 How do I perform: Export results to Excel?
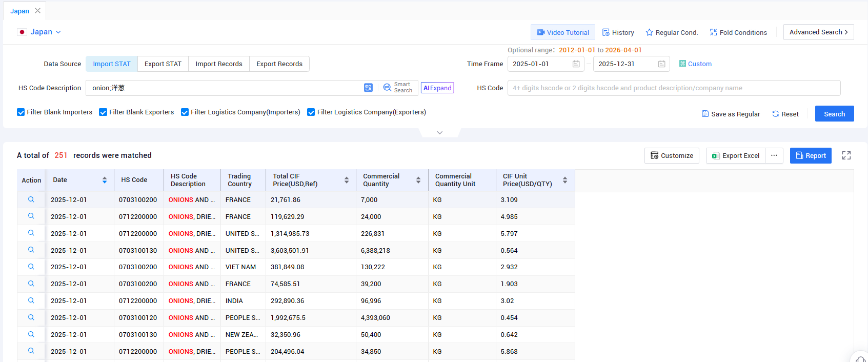coord(736,155)
